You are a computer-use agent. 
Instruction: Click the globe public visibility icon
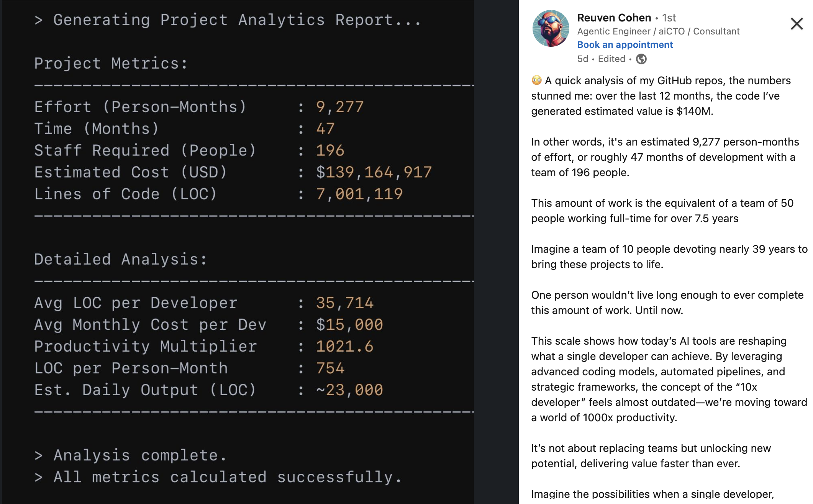tap(641, 59)
